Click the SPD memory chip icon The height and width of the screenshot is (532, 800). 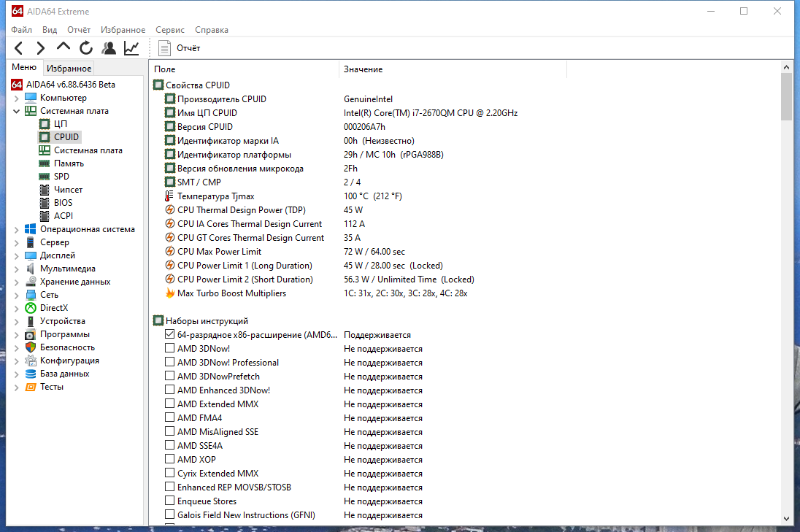(45, 177)
